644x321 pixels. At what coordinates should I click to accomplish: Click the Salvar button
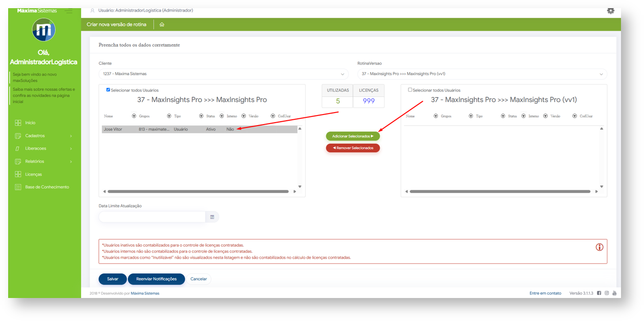pos(113,279)
